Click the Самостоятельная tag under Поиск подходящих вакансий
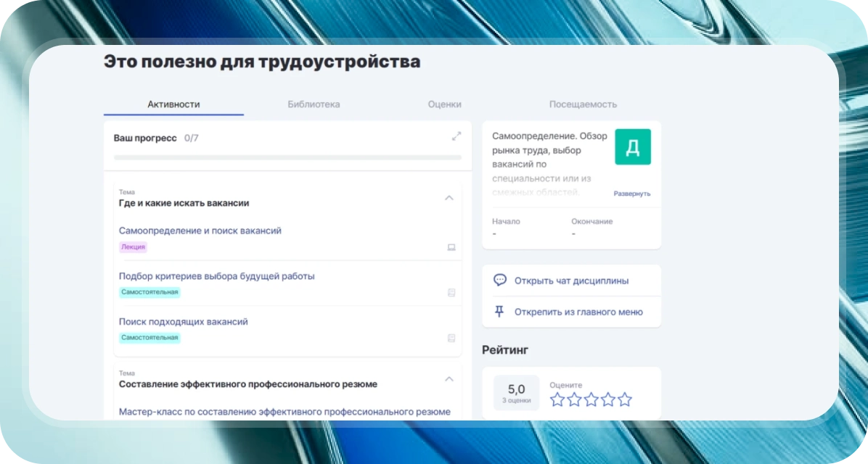Viewport: 868px width, 464px height. [150, 337]
